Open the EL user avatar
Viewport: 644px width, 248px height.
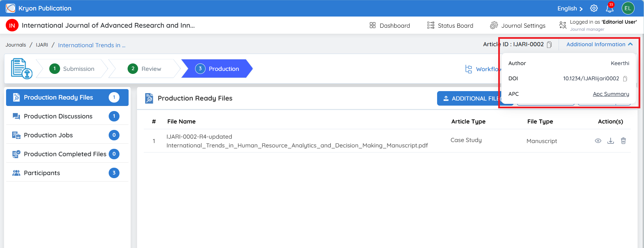click(628, 8)
